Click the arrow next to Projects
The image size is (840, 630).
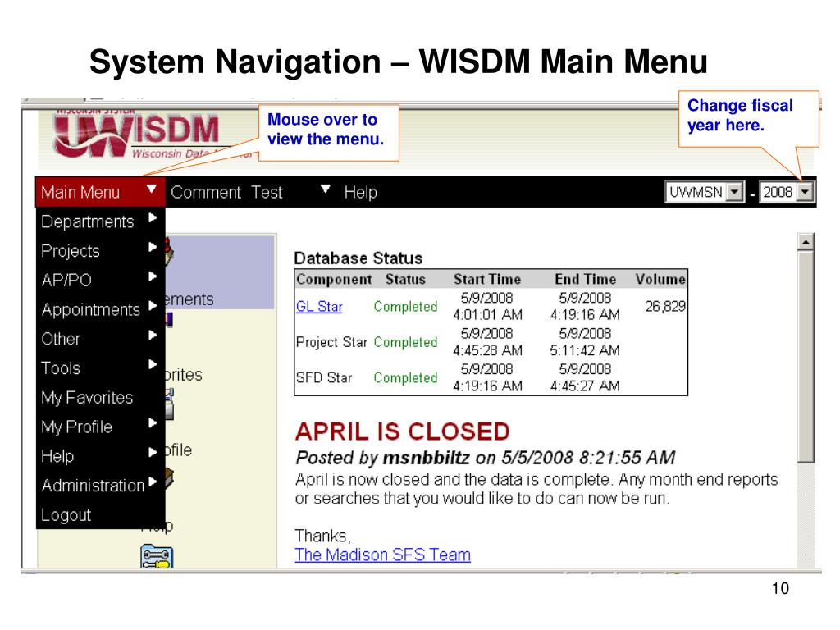[x=153, y=247]
